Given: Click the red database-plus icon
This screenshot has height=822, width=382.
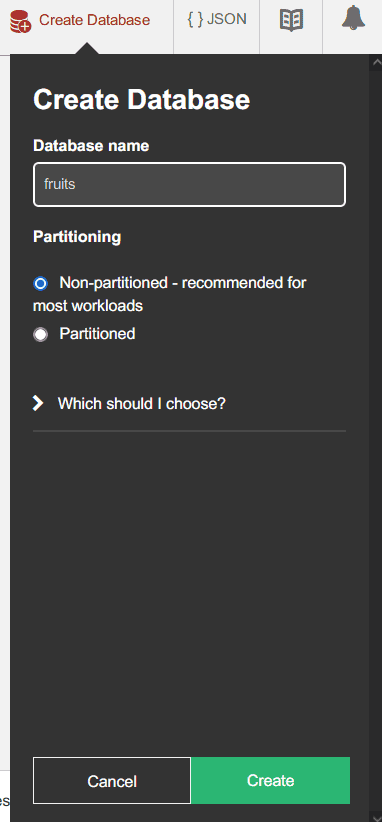Looking at the screenshot, I should 20,21.
